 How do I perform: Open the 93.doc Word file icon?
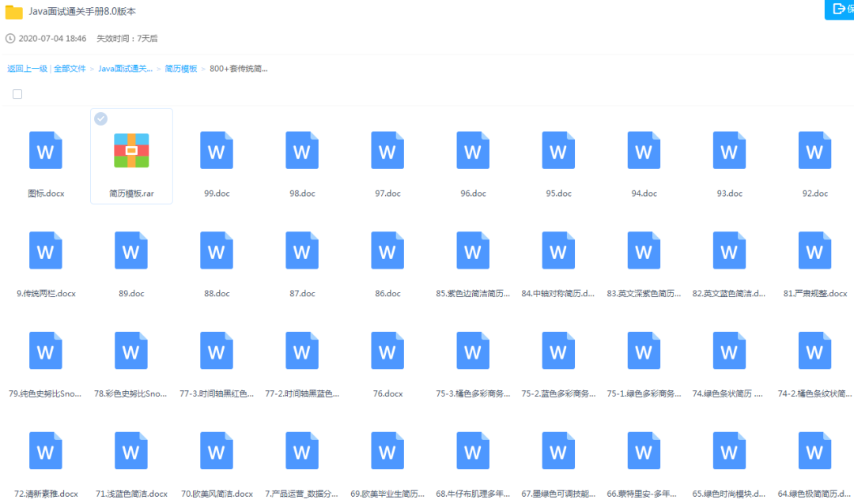point(730,150)
